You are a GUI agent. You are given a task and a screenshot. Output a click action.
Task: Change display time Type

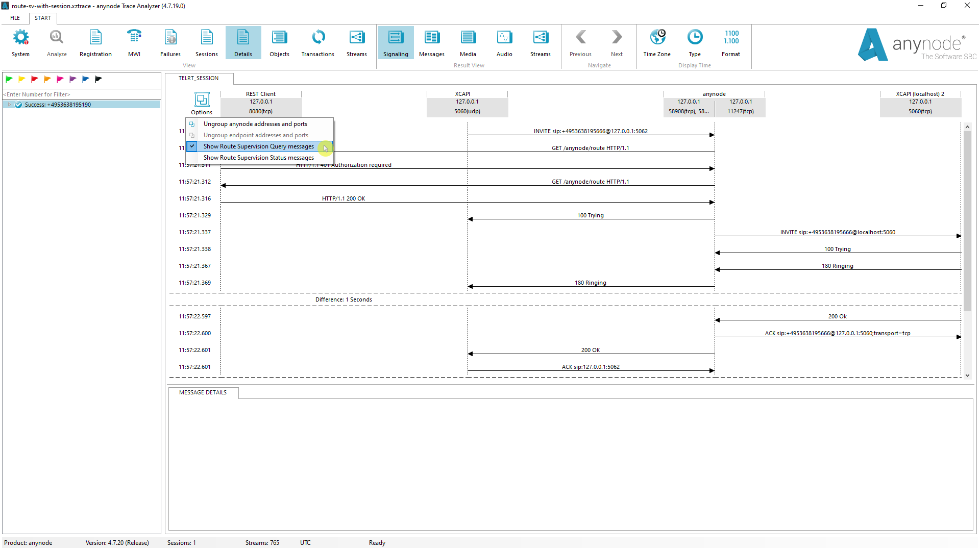point(695,43)
